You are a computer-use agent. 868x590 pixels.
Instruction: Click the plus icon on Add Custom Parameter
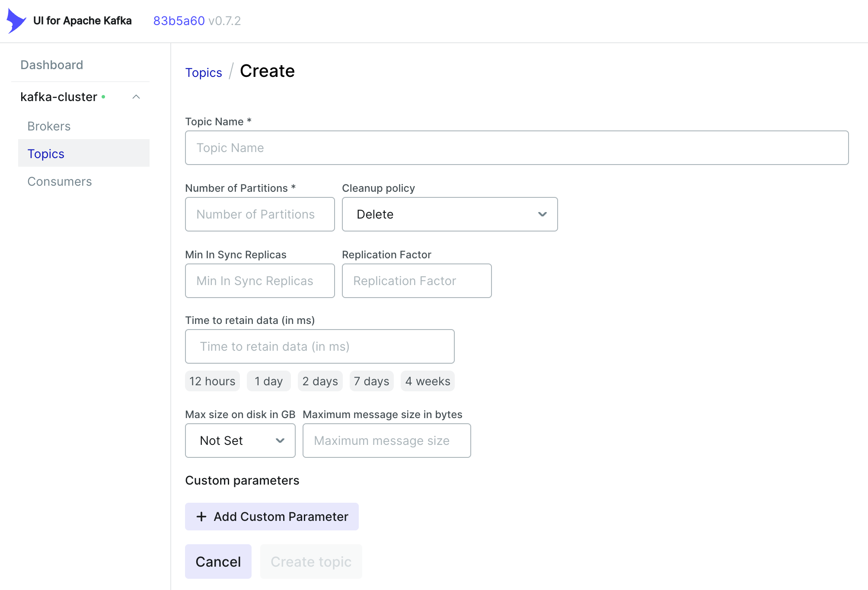[x=201, y=517]
